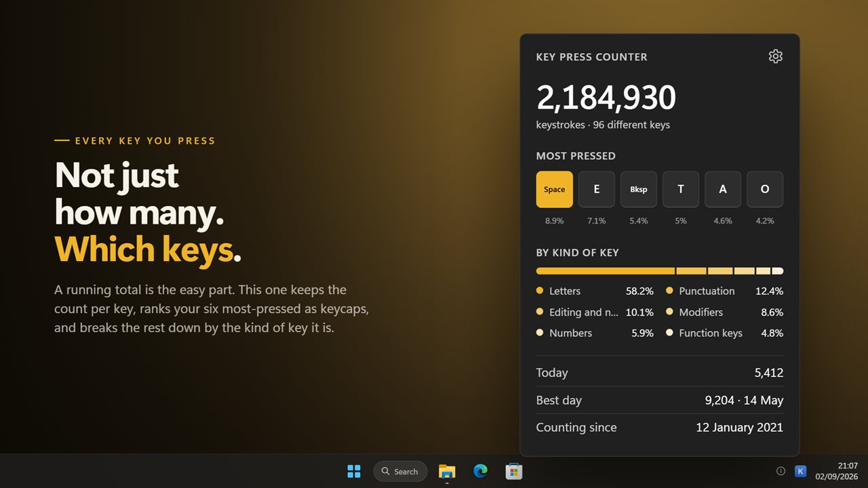
Task: Click the blue K tray icon
Action: (800, 471)
